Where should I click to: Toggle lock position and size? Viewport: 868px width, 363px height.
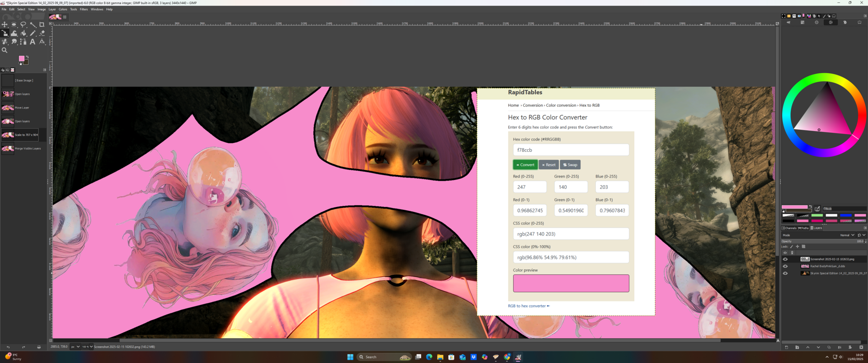797,246
